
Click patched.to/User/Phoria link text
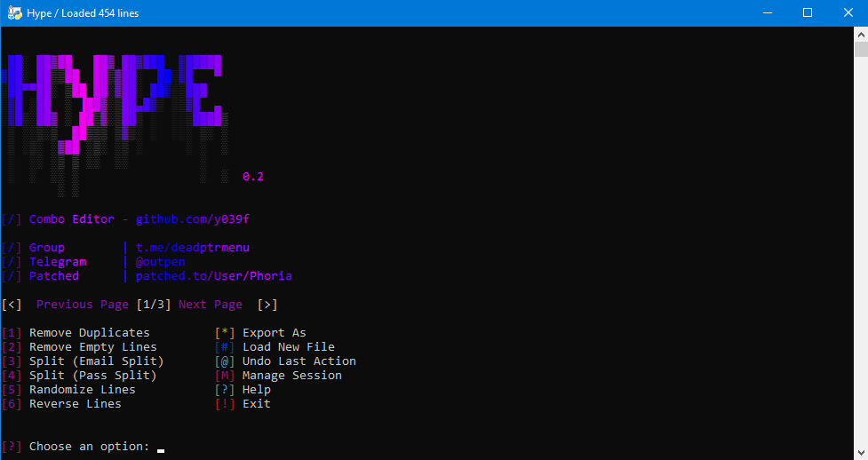(214, 275)
